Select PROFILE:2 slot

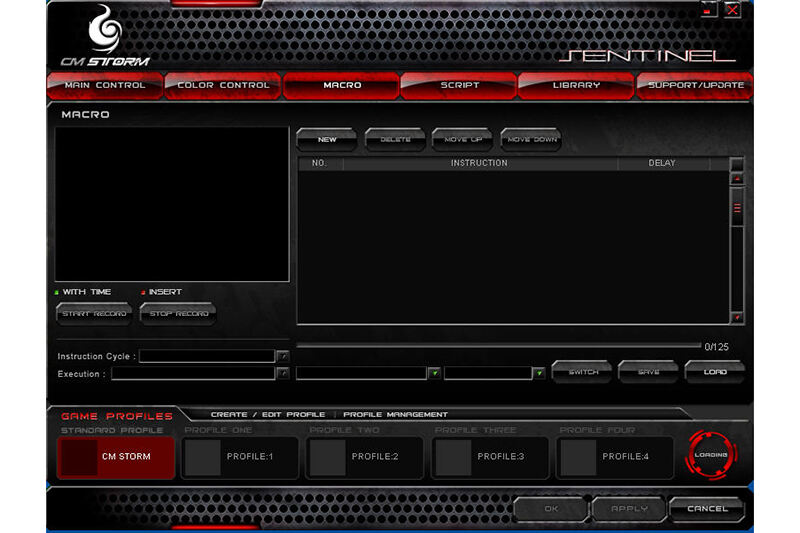coord(364,456)
